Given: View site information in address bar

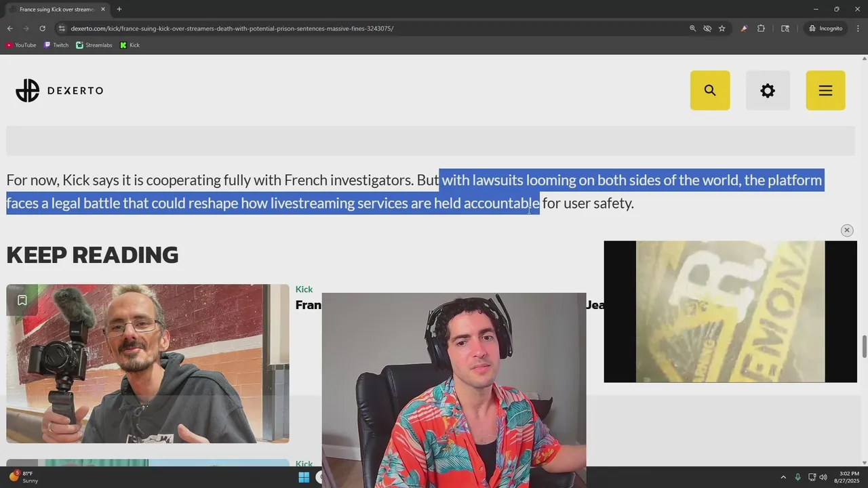Looking at the screenshot, I should click(x=62, y=28).
